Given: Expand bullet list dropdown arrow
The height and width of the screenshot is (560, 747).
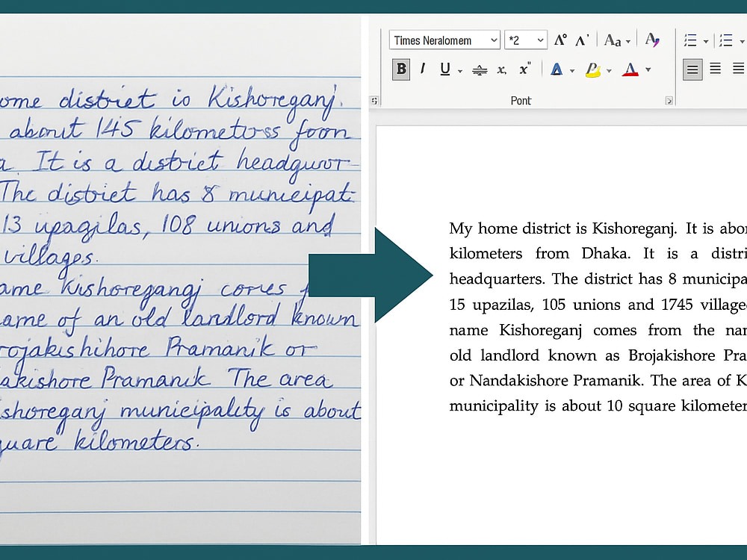Looking at the screenshot, I should (x=706, y=42).
